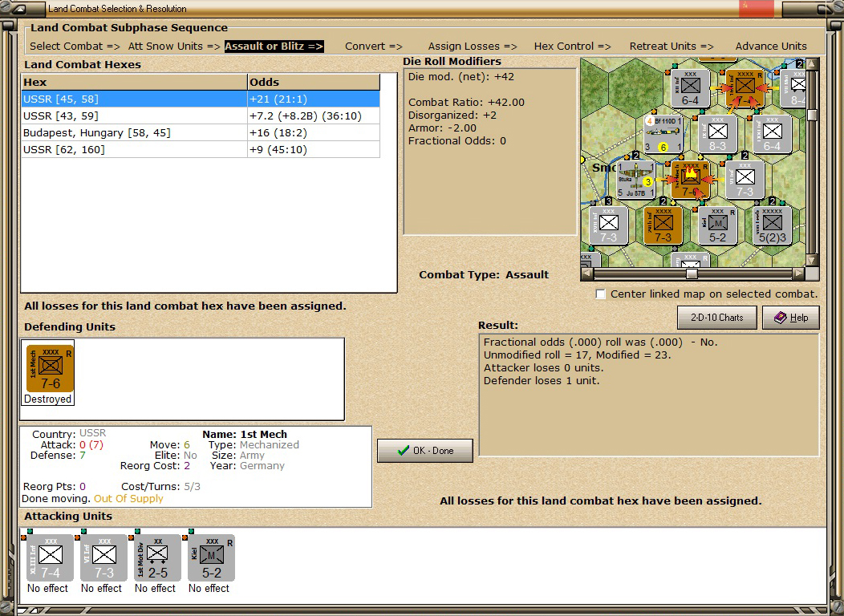Select the XXXI Inf 6-4 corps on map
Image resolution: width=844 pixels, height=616 pixels.
point(772,135)
